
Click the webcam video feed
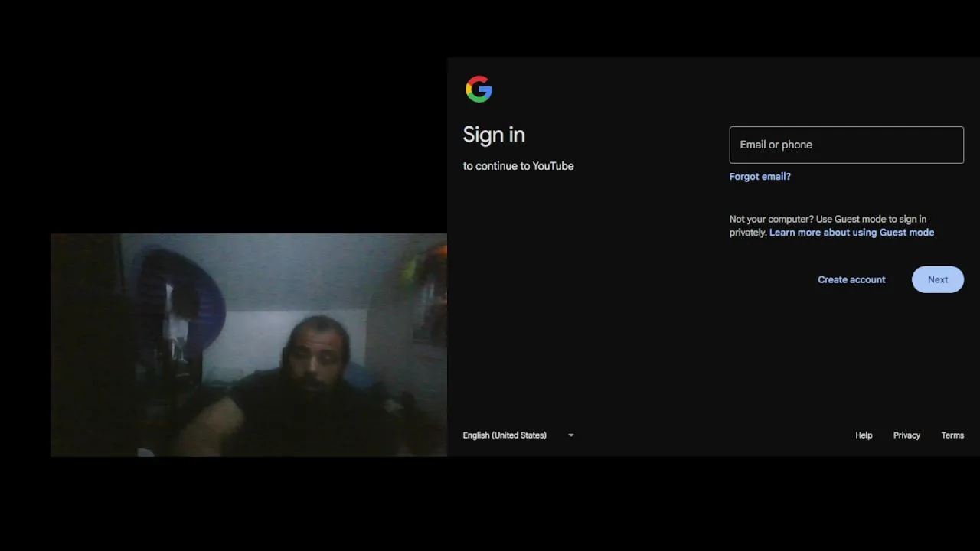click(249, 345)
